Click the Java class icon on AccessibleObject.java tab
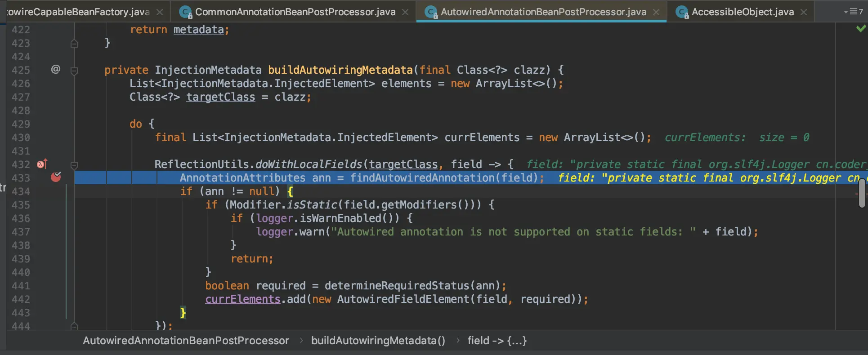 pos(682,12)
